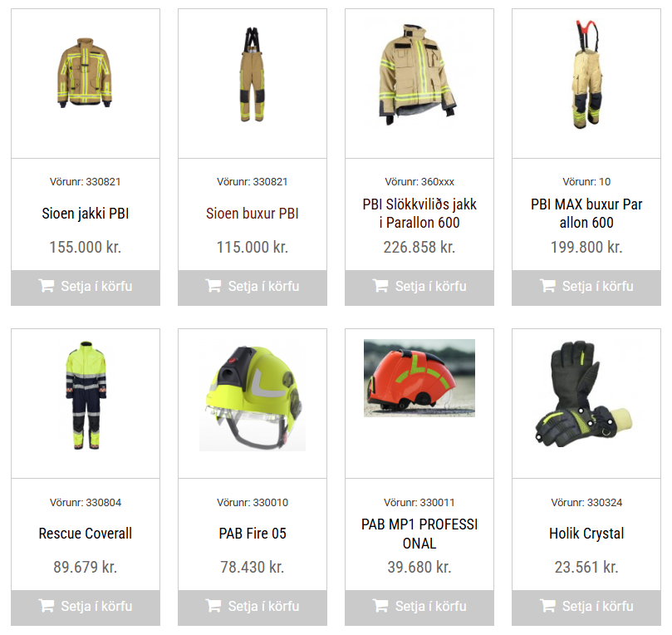Click the cart icon under Sioen jakki PBI
The width and height of the screenshot is (672, 635).
click(x=47, y=286)
